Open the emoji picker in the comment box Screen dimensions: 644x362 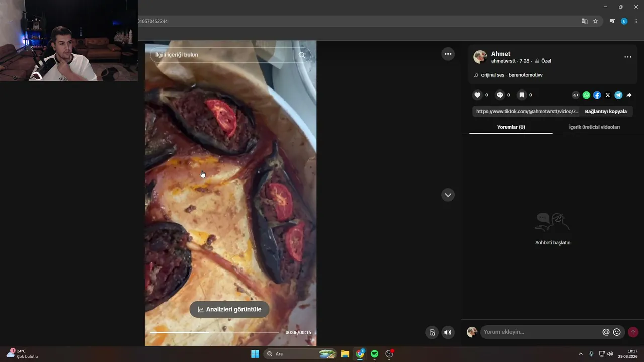617,332
